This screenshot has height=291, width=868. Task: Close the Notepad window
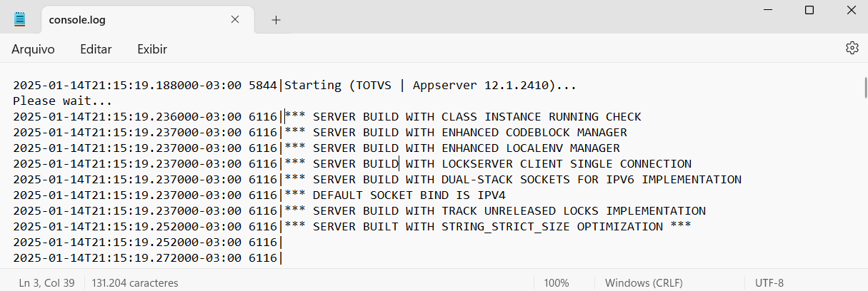pyautogui.click(x=851, y=10)
